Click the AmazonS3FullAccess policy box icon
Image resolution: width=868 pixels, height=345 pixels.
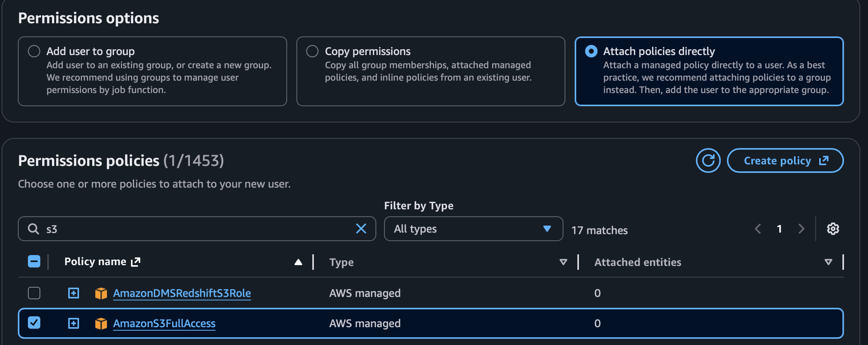pyautogui.click(x=101, y=323)
